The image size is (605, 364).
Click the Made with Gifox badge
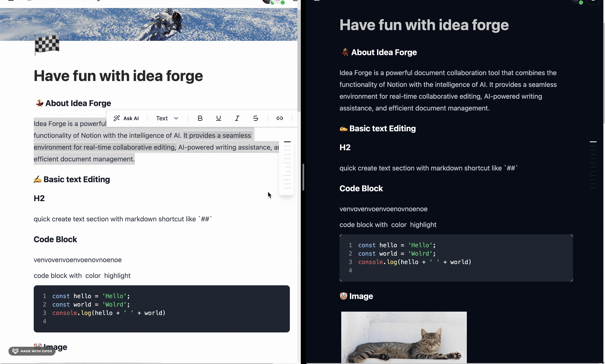tap(32, 351)
